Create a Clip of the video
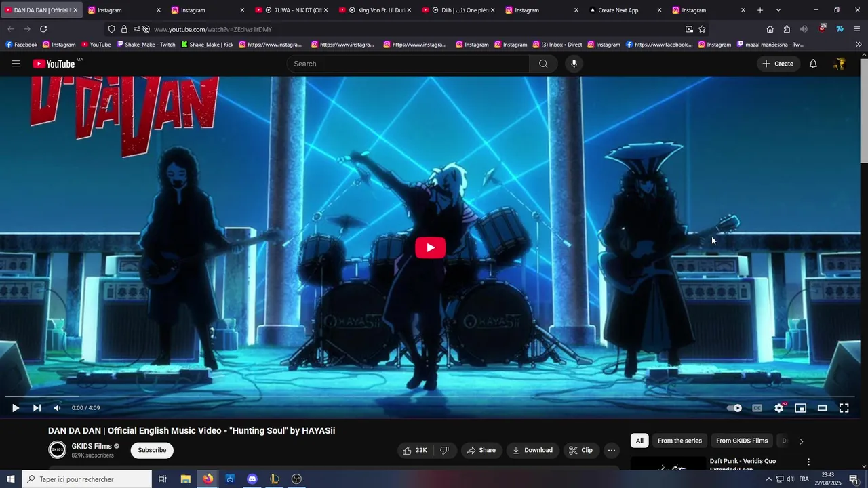 (580, 450)
